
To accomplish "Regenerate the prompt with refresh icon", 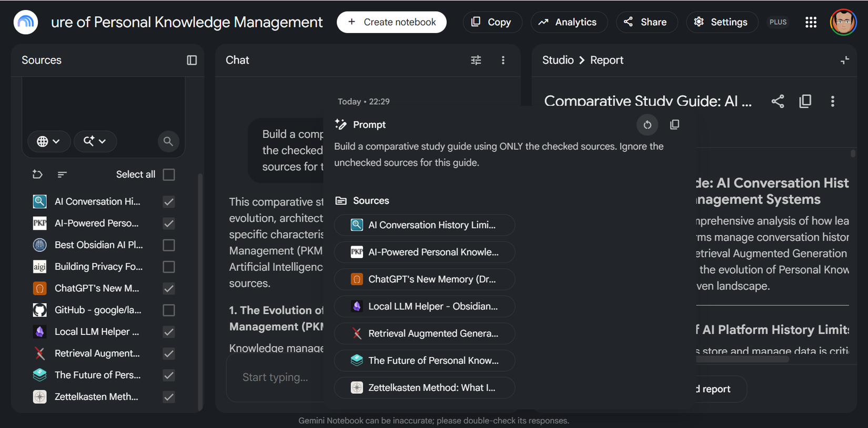I will pyautogui.click(x=648, y=125).
